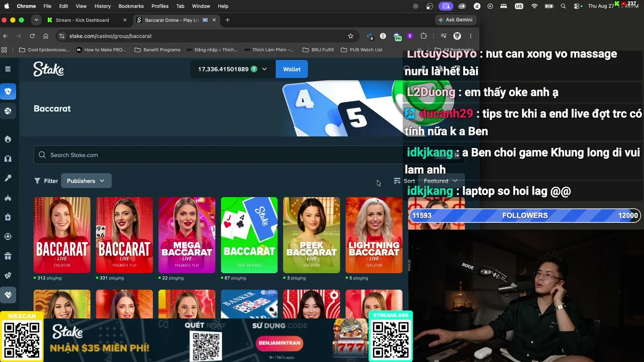
Task: Open the Publishers filter dropdown
Action: tap(86, 181)
